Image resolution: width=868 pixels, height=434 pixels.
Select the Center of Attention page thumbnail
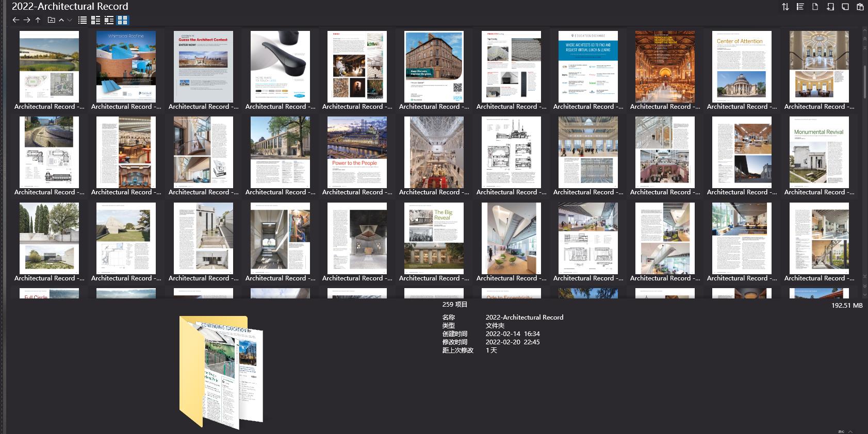pos(742,66)
